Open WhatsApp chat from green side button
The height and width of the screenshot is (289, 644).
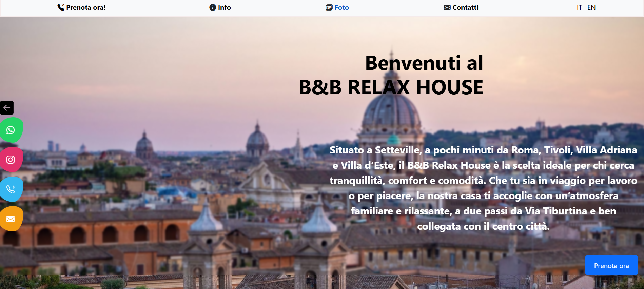click(11, 130)
